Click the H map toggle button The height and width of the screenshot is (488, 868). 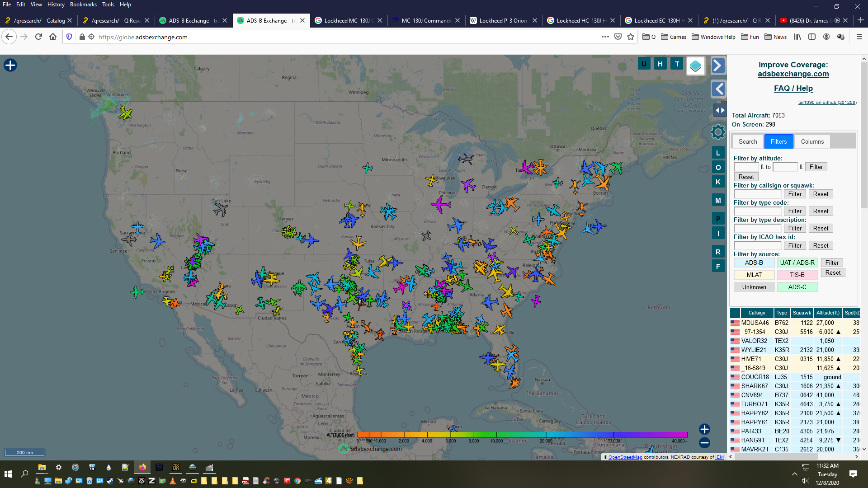(x=660, y=64)
